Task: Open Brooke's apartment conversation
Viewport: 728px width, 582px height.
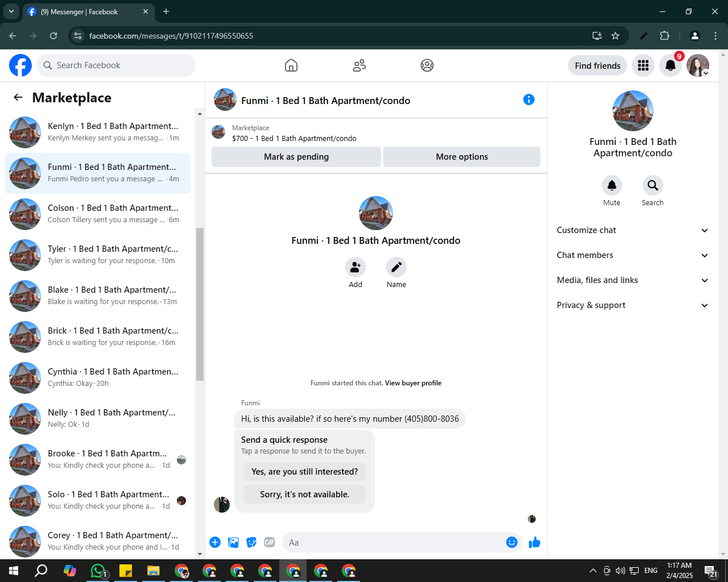Action: pyautogui.click(x=97, y=459)
